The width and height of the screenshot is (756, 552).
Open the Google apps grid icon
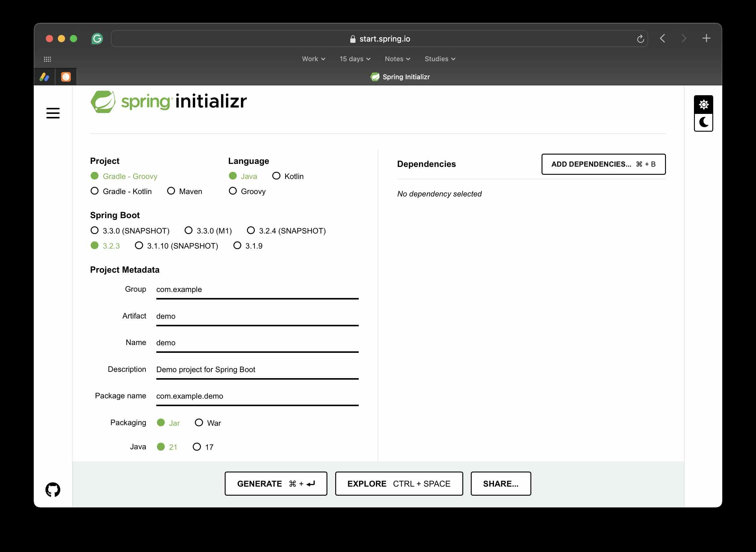point(48,59)
